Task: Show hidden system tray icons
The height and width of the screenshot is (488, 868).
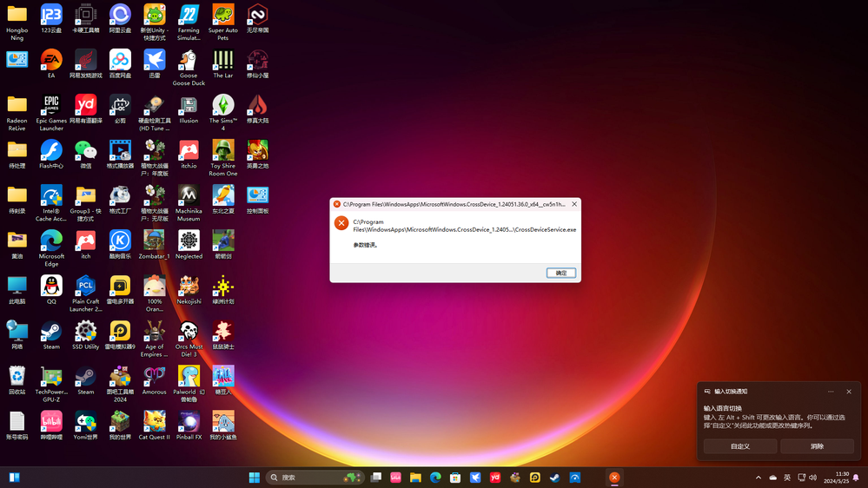Action: (759, 478)
